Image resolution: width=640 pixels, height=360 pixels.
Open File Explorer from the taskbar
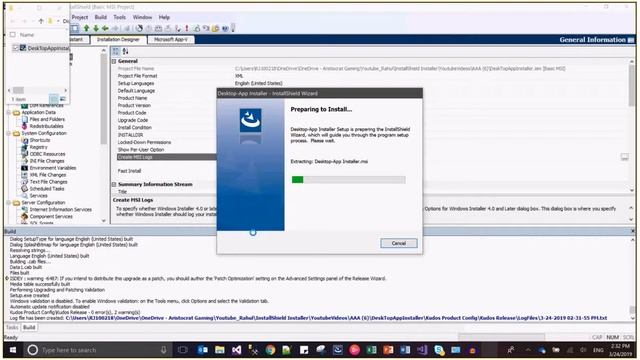click(x=220, y=350)
